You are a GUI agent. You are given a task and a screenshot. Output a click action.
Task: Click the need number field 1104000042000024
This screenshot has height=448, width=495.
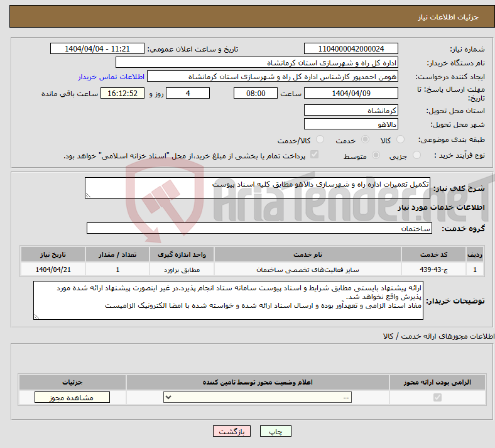tap(351, 48)
